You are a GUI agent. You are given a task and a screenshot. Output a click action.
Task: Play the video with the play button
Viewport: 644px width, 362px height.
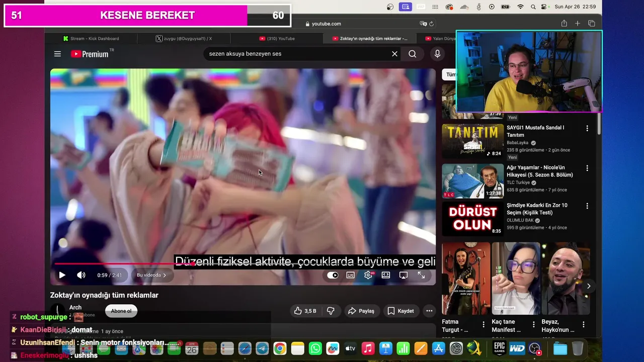(62, 275)
